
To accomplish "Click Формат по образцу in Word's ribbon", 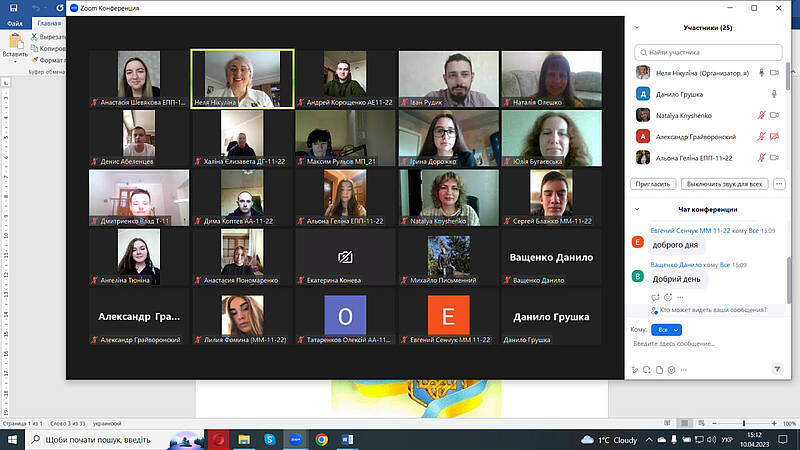I will [x=48, y=60].
